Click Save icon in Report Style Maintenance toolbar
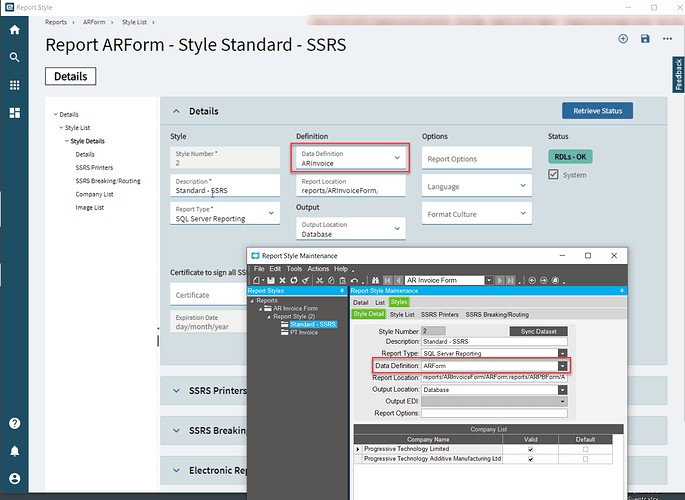685x500 pixels. tap(271, 280)
